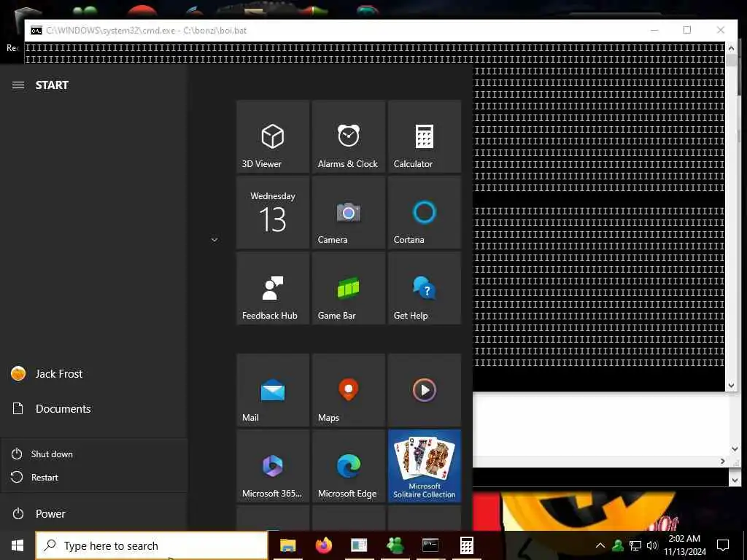Open the Wednesday 13 calendar tile
Image resolution: width=747 pixels, height=560 pixels.
[273, 212]
